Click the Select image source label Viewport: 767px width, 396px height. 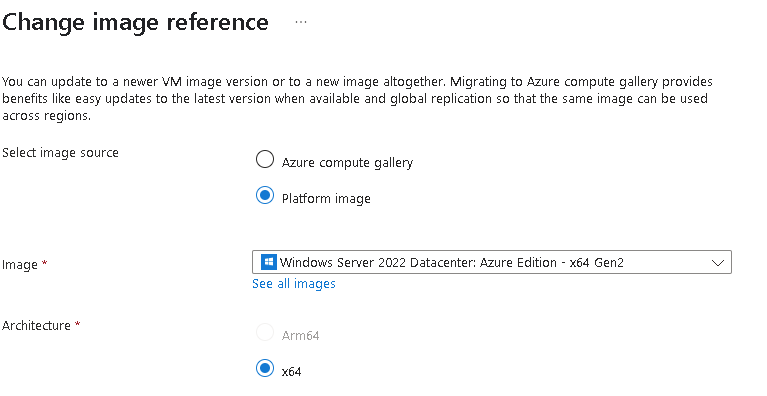coord(60,153)
